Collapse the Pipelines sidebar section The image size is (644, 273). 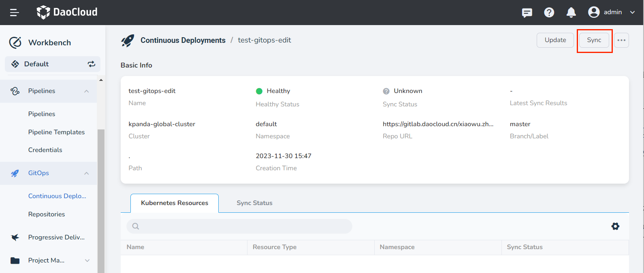pyautogui.click(x=87, y=91)
